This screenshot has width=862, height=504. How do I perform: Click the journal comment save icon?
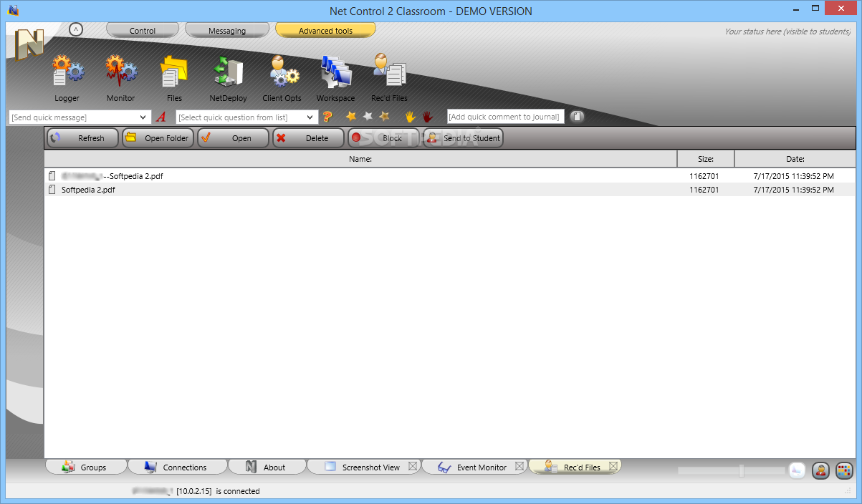(x=578, y=117)
